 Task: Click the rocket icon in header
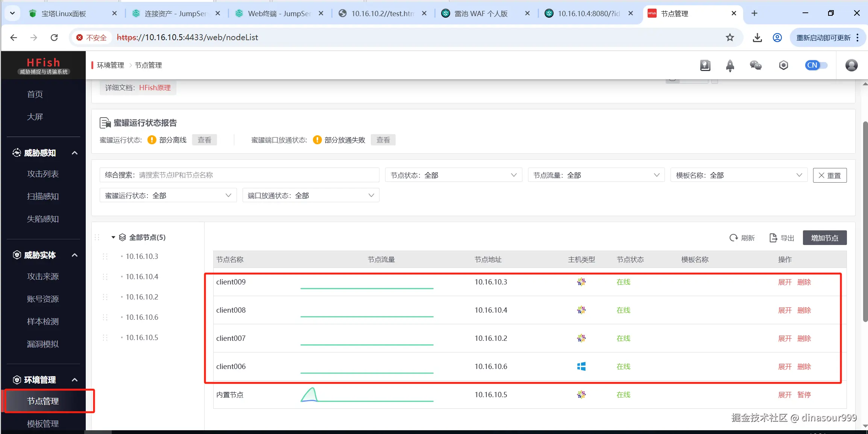pos(730,65)
